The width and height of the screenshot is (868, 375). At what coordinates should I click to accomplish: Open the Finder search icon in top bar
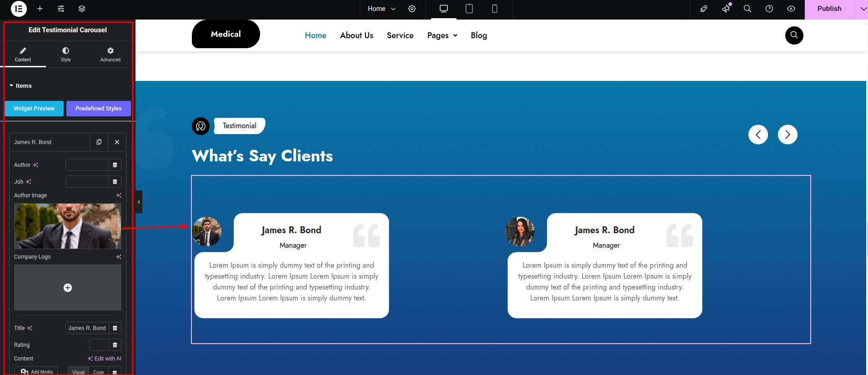747,9
